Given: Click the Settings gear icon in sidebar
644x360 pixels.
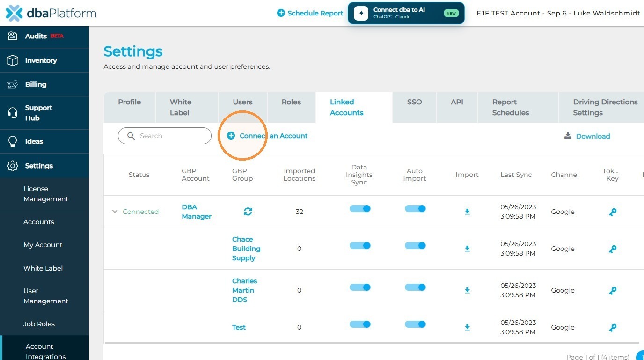Looking at the screenshot, I should coord(13,166).
